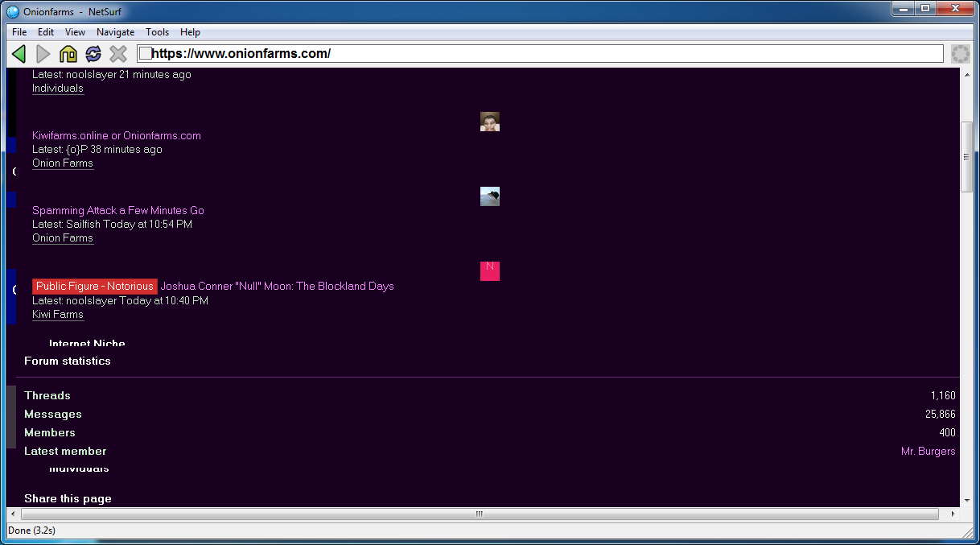The image size is (980, 545).
Task: Click the Forward navigation arrow
Action: (x=43, y=54)
